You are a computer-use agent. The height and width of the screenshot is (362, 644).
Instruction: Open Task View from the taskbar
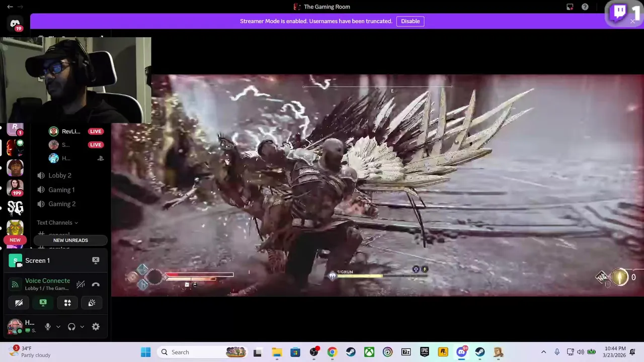[257, 352]
